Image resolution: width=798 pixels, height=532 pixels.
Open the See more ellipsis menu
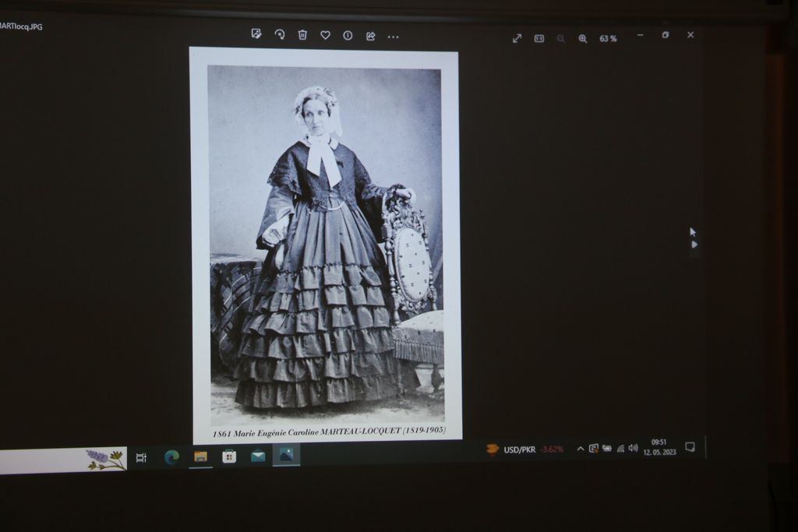coord(393,37)
